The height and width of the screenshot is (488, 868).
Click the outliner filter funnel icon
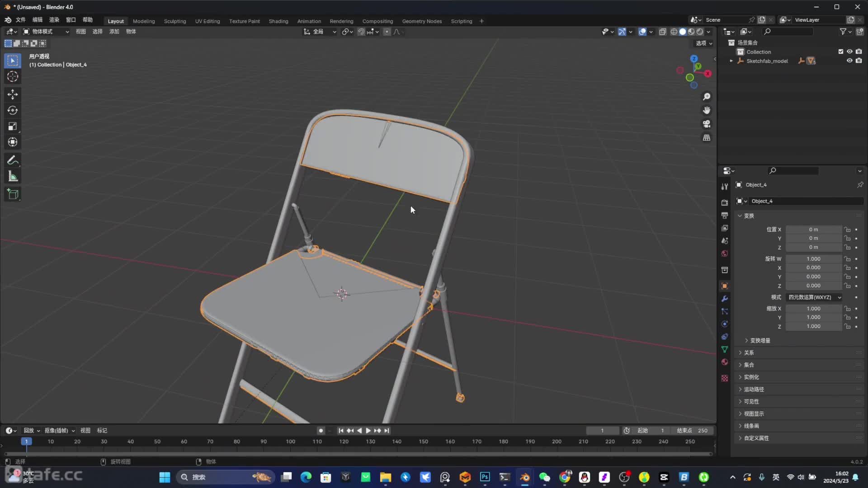843,32
